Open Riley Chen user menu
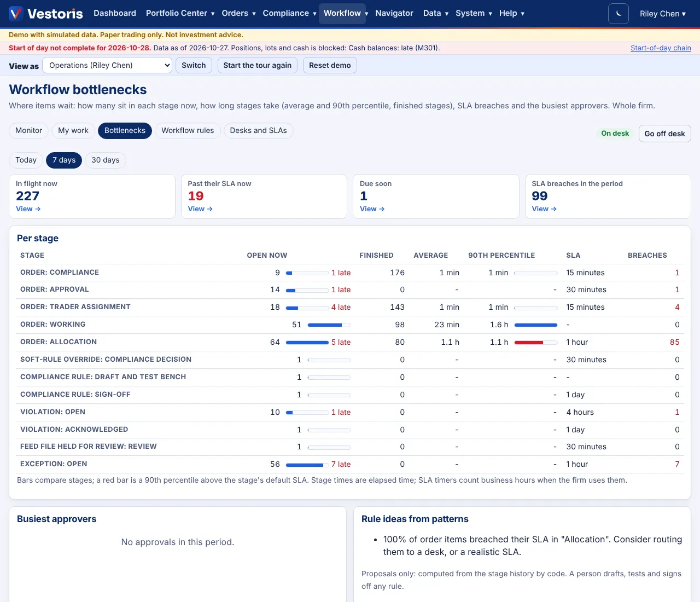Screen dimensions: 700x602 (x=662, y=14)
